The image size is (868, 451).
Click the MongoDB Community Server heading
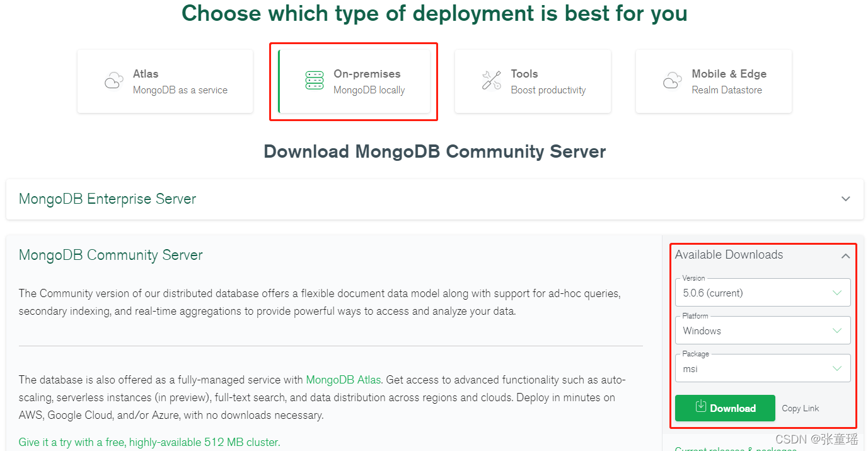111,255
